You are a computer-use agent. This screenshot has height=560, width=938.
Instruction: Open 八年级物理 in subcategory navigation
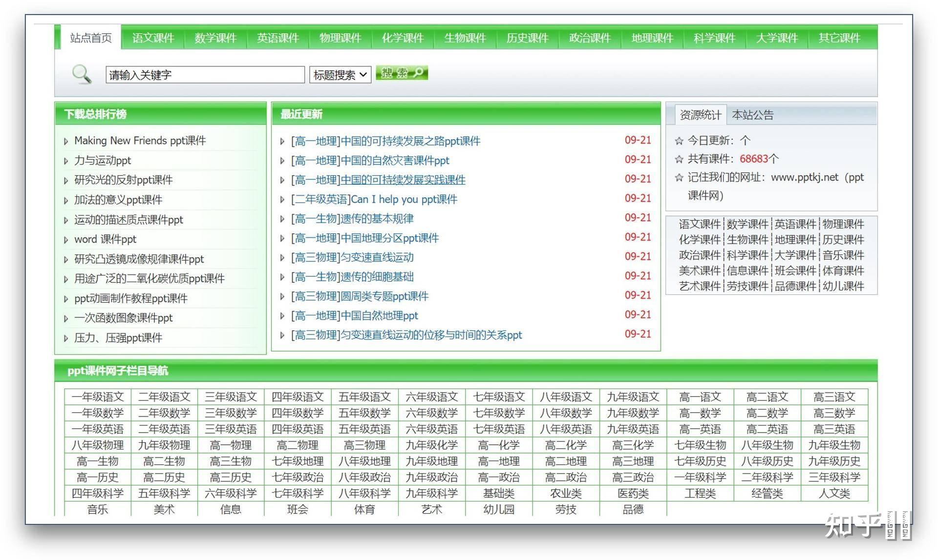point(98,445)
